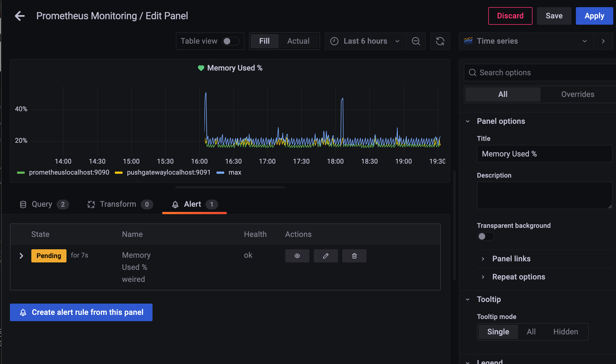Select Hidden tooltip mode
This screenshot has width=616, height=364.
pyautogui.click(x=565, y=332)
